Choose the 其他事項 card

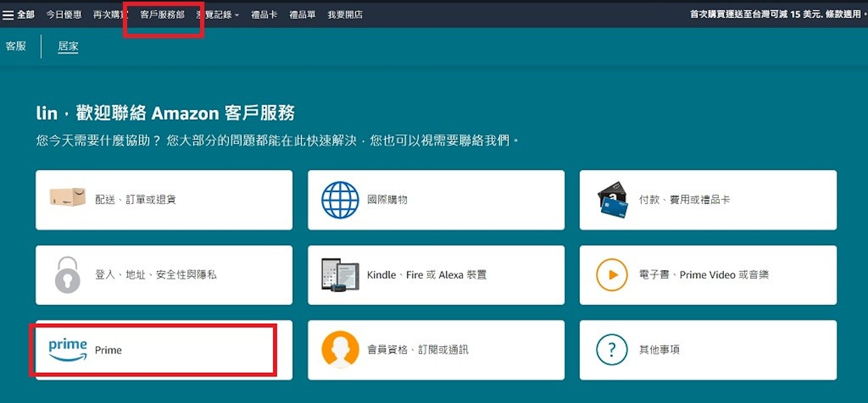(708, 350)
